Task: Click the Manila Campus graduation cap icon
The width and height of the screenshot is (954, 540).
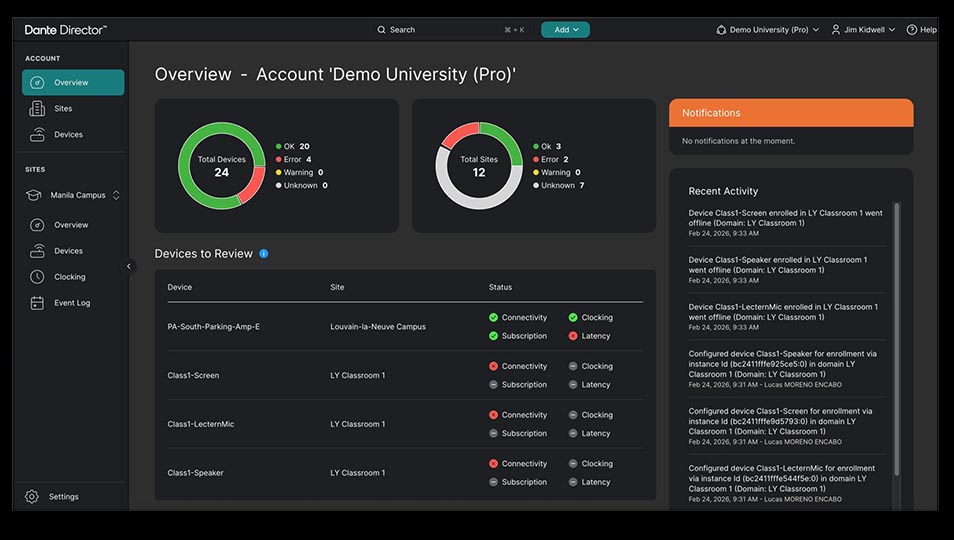Action: (34, 196)
